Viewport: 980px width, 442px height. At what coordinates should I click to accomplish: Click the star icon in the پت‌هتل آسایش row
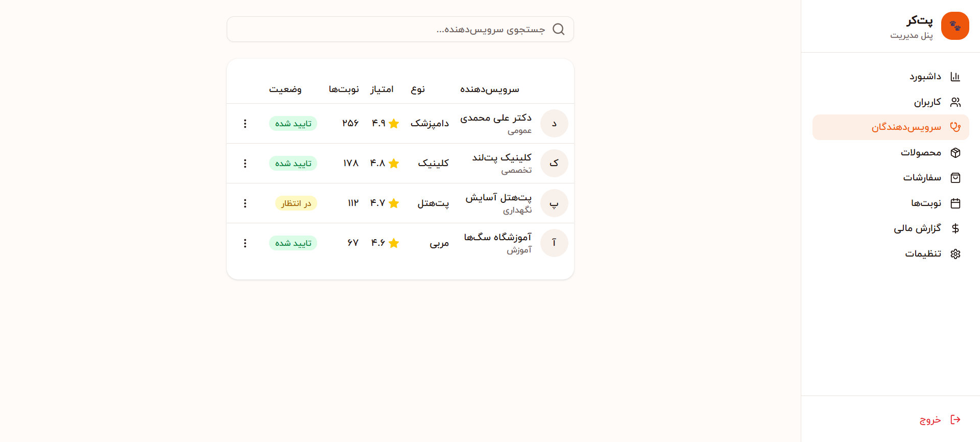[394, 203]
